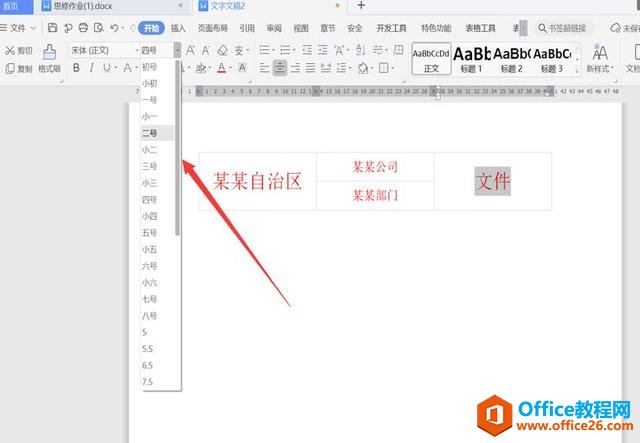This screenshot has height=443, width=640.
Task: Toggle center alignment button
Action: (280, 68)
